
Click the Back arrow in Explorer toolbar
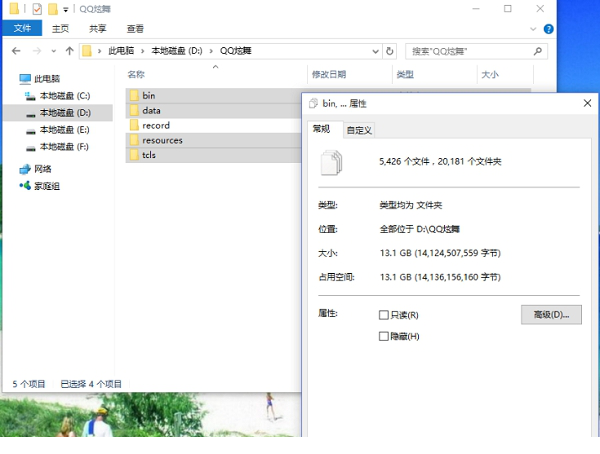tap(16, 51)
